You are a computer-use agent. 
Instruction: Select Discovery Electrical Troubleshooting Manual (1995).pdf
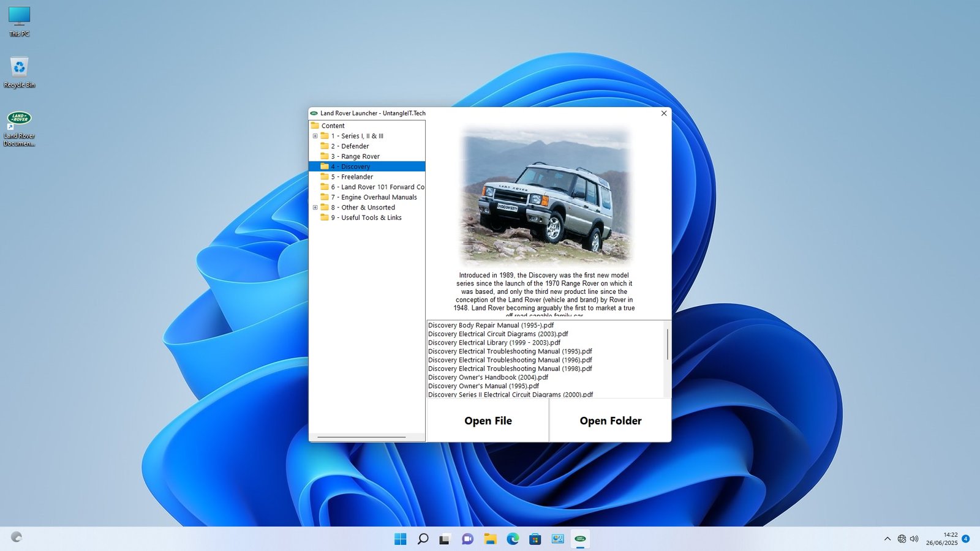coord(510,351)
